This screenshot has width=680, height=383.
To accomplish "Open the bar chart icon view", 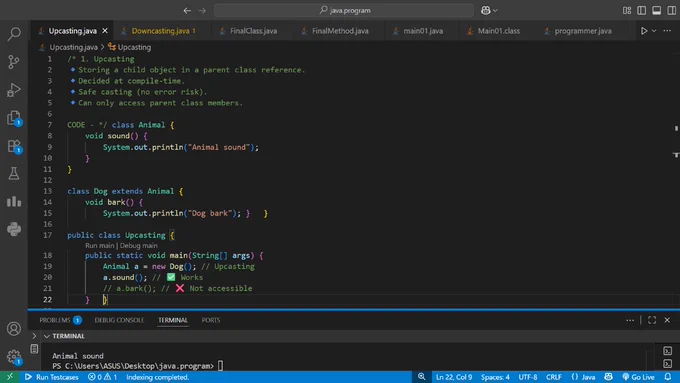I will pyautogui.click(x=14, y=201).
